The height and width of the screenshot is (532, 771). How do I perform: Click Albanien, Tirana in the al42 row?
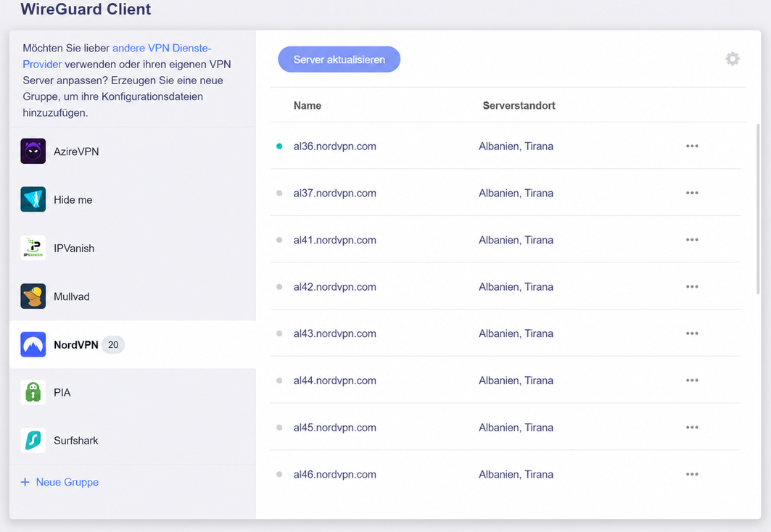click(x=516, y=286)
